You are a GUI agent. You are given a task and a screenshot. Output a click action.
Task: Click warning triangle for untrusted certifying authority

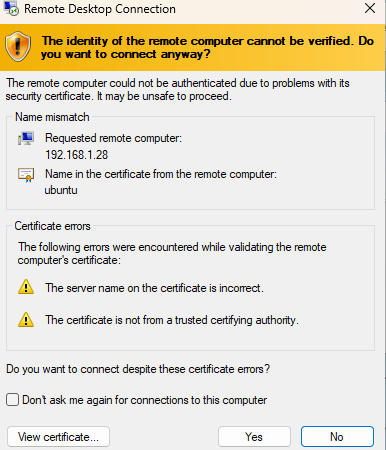click(x=26, y=320)
